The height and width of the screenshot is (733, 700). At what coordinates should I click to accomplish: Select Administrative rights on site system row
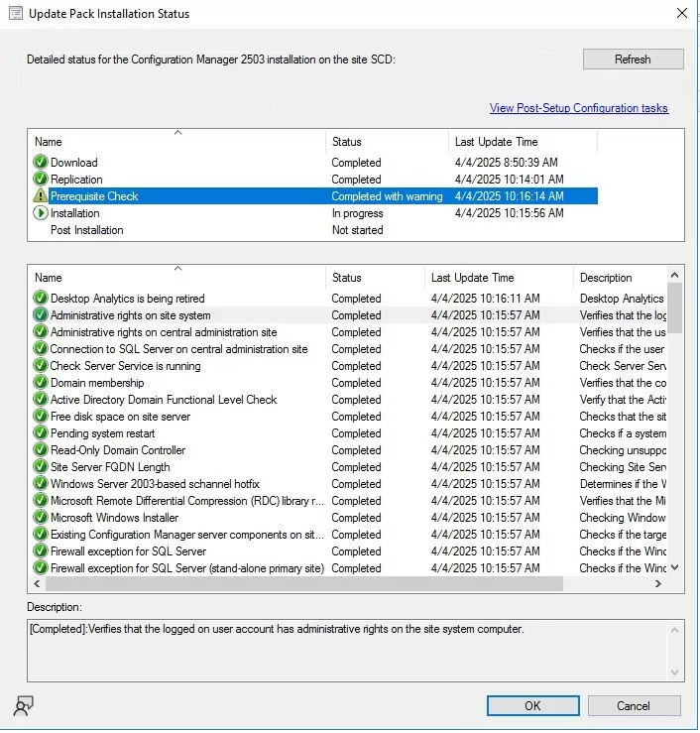coord(350,314)
